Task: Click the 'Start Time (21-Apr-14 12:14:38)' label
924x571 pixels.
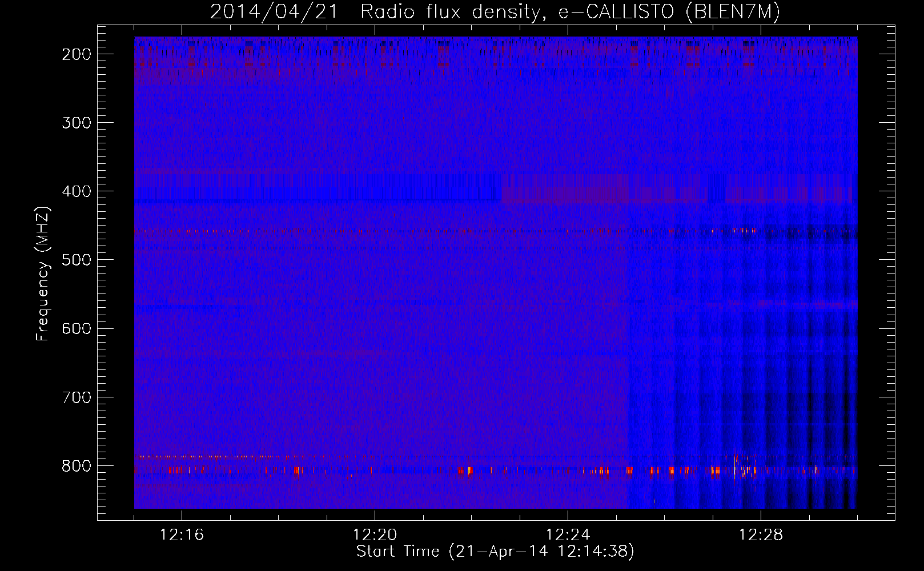Action: point(495,552)
